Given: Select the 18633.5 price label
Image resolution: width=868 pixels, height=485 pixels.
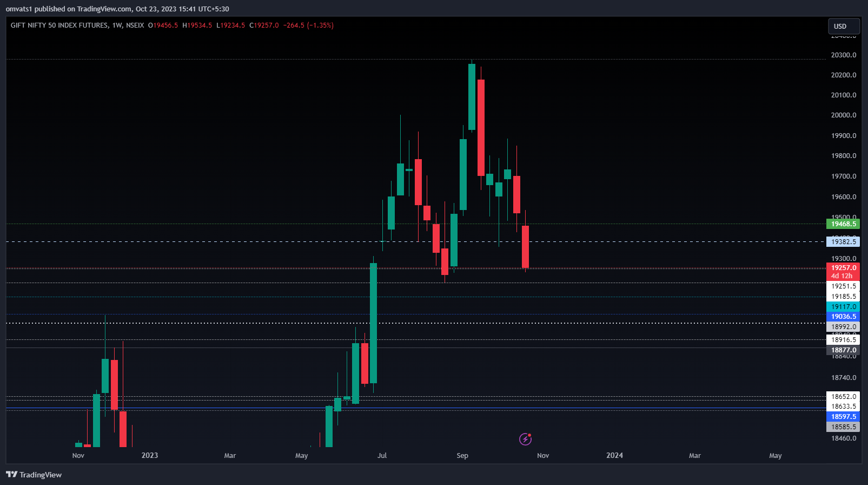Looking at the screenshot, I should pyautogui.click(x=843, y=407).
